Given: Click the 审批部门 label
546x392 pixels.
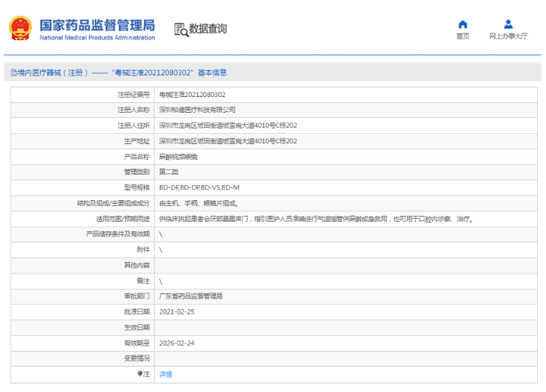Looking at the screenshot, I should (x=137, y=296).
